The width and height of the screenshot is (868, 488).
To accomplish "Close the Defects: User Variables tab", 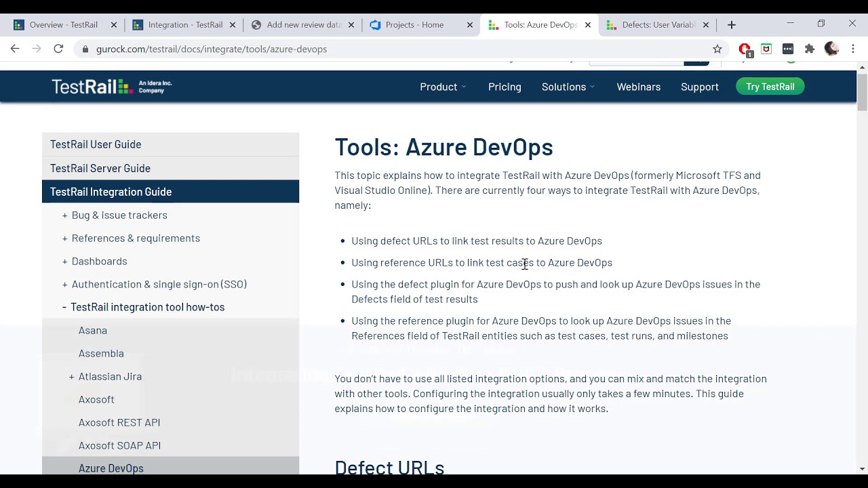I will (706, 25).
